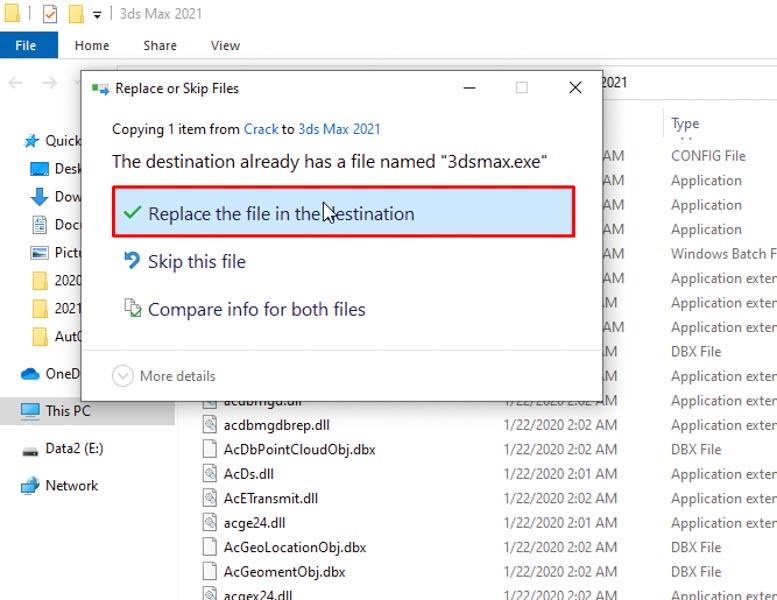The height and width of the screenshot is (600, 777).
Task: Open OneDrive via its cloud icon
Action: coord(30,374)
